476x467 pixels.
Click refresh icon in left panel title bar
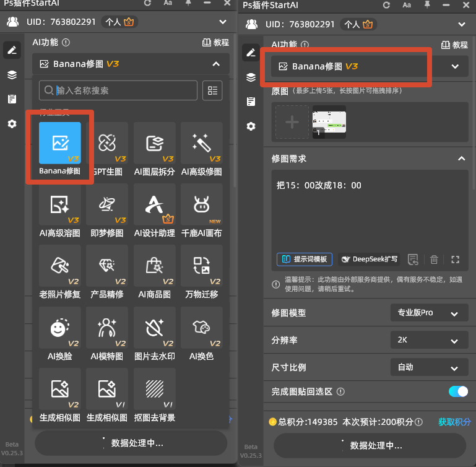point(147,3)
